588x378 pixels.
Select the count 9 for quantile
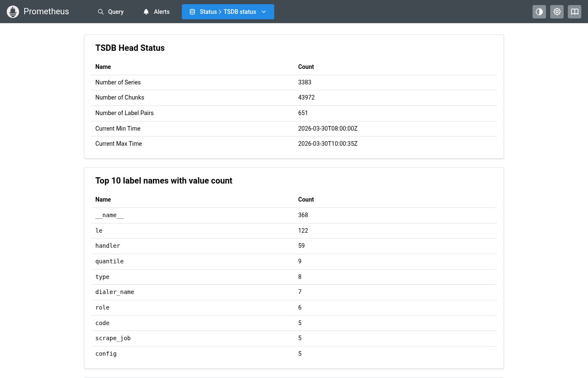coord(300,261)
